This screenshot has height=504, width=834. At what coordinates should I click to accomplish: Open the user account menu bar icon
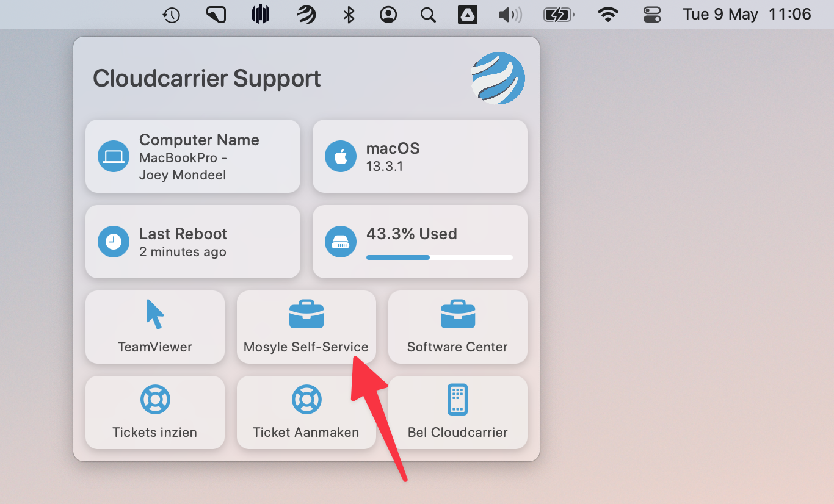(x=388, y=15)
